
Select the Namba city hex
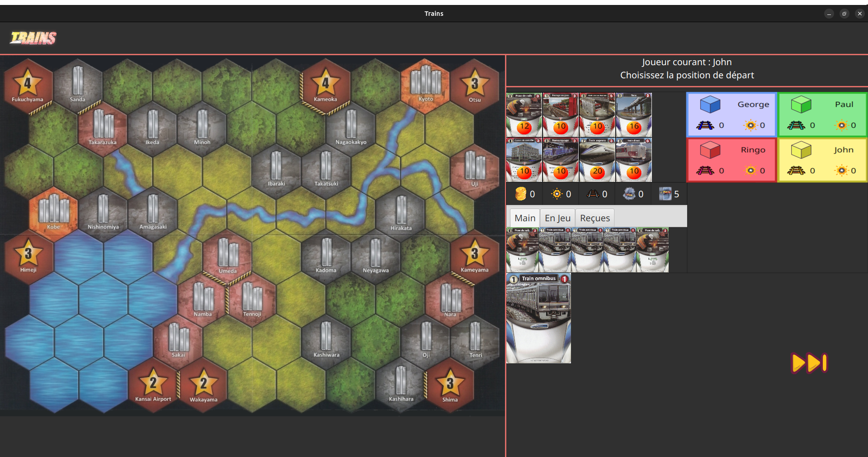203,299
